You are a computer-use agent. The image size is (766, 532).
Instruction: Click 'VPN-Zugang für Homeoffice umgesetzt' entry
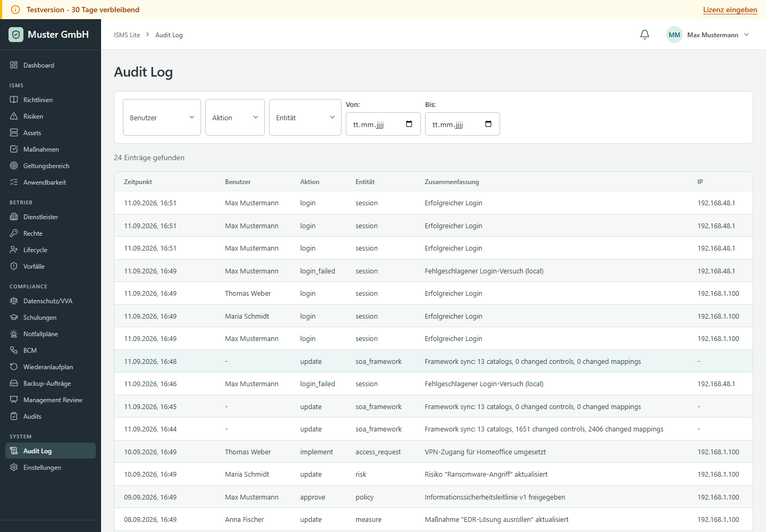pyautogui.click(x=485, y=452)
